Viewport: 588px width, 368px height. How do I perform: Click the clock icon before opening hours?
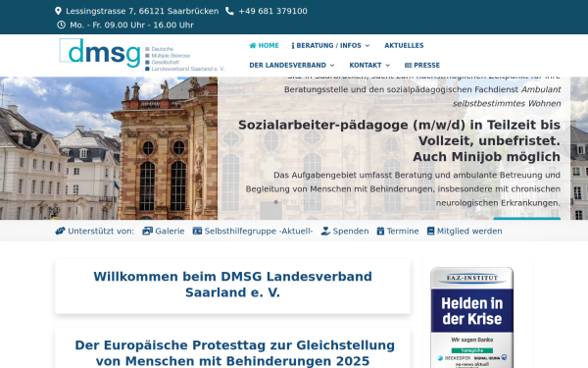pos(61,25)
